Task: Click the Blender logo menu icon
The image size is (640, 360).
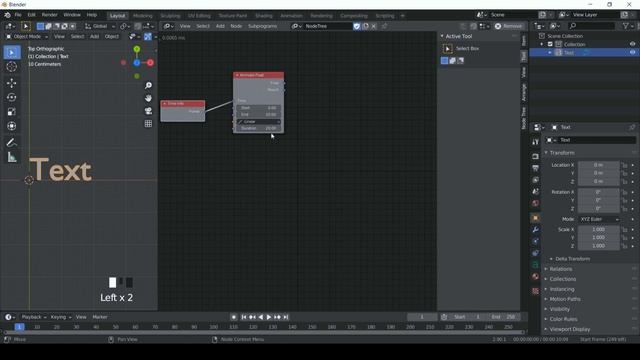Action: point(7,15)
